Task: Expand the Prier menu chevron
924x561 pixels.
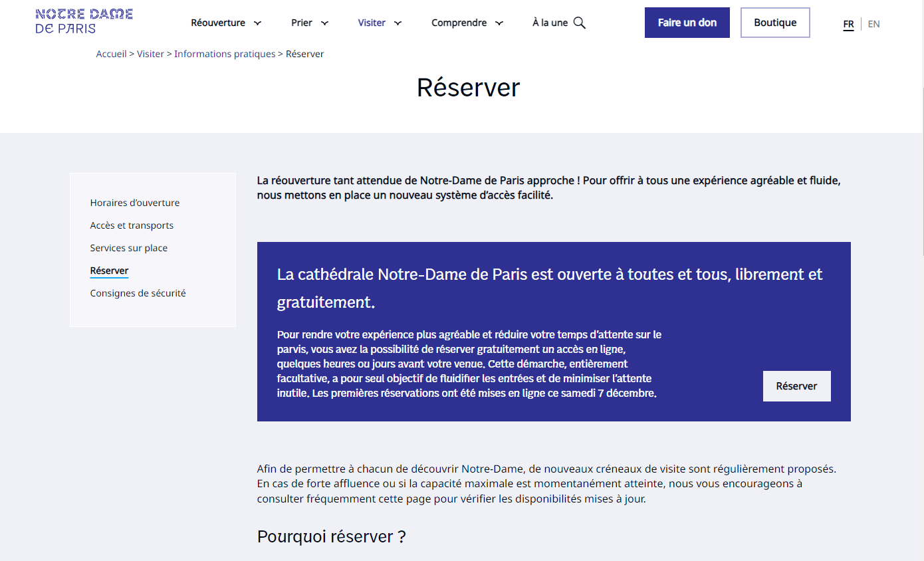Action: pyautogui.click(x=325, y=23)
